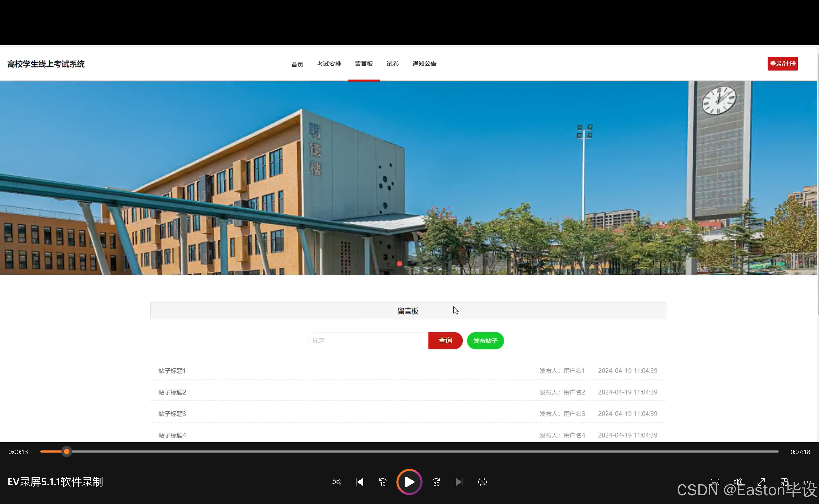819x504 pixels.
Task: Click the volume speaker icon
Action: tap(738, 482)
